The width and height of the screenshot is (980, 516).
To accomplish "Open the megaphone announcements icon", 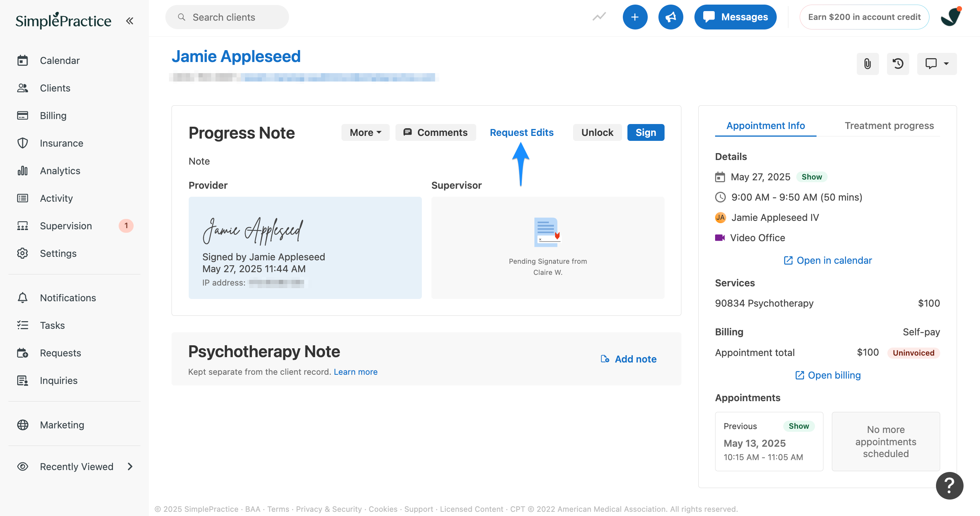I will (x=671, y=17).
